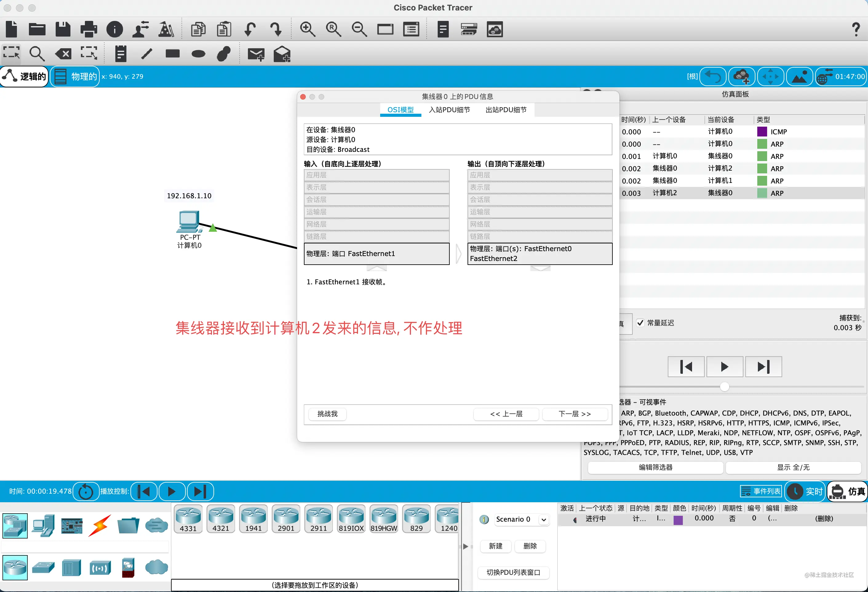Reset the workspace zoom
Image resolution: width=868 pixels, height=592 pixels.
(x=333, y=29)
